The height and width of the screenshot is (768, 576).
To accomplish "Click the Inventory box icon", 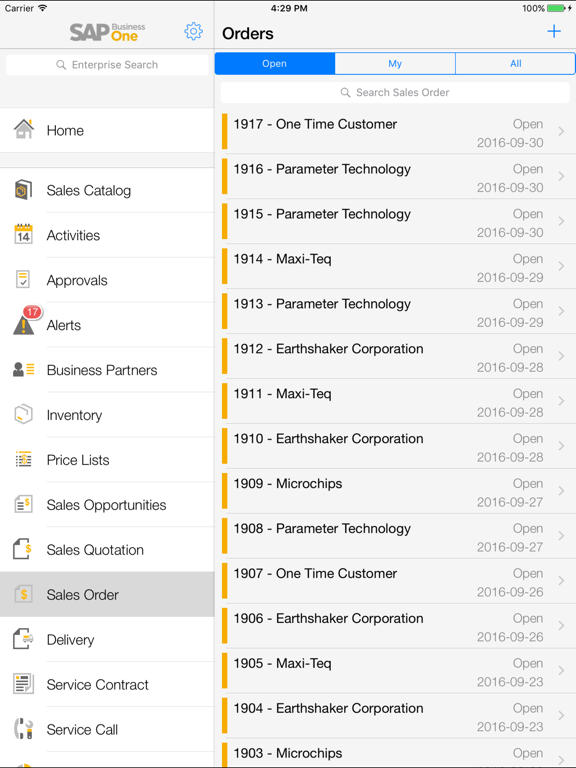I will coord(24,414).
